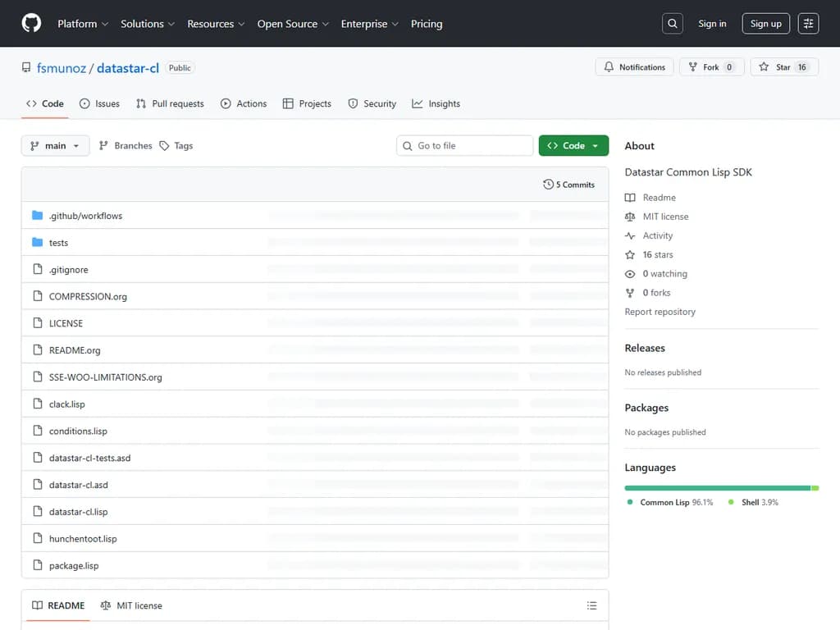Open the GitHub home page logo

[30, 23]
